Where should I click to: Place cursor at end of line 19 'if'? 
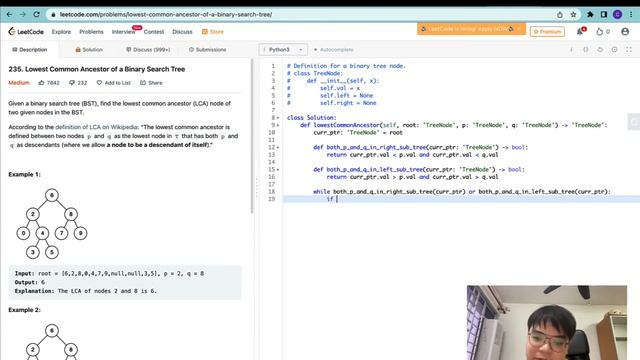pos(338,199)
